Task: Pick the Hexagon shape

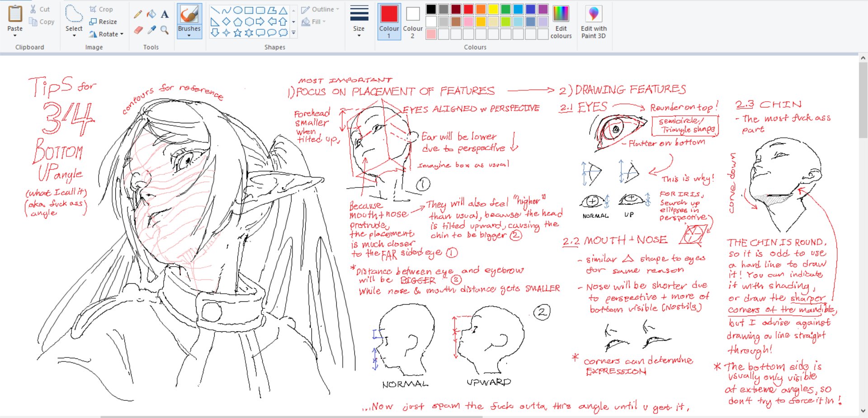Action: tap(249, 21)
